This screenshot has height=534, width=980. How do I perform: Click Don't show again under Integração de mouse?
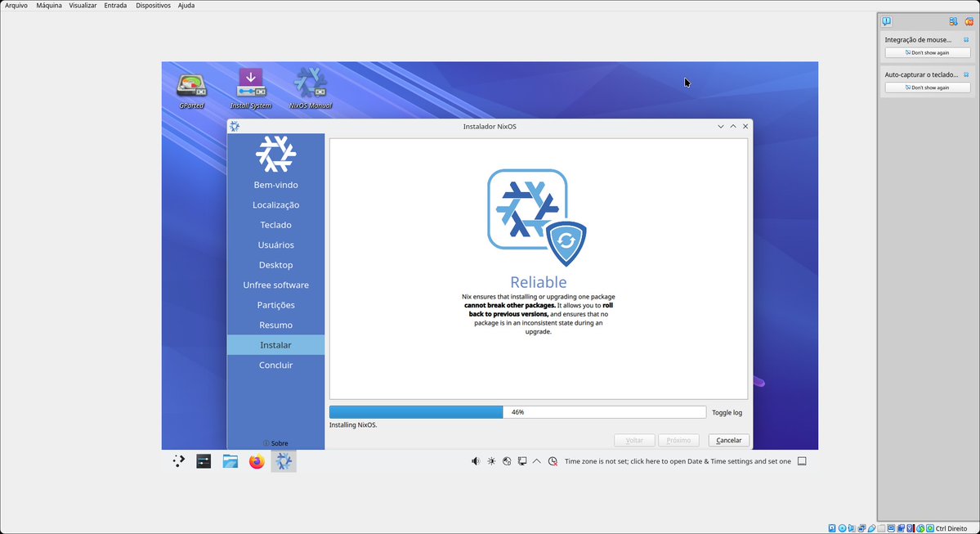pos(928,52)
